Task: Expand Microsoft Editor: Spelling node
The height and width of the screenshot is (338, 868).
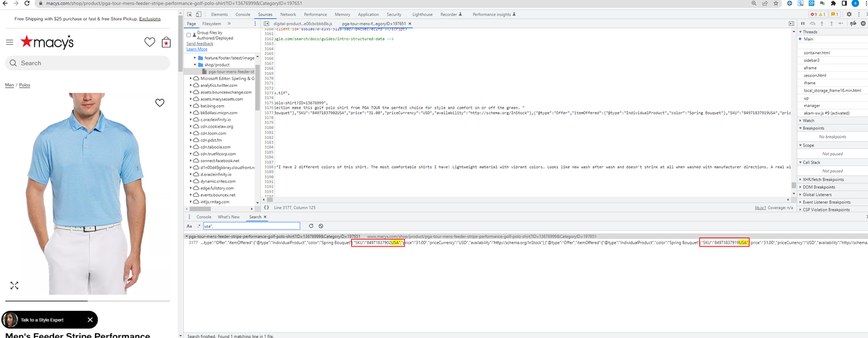Action: 189,79
